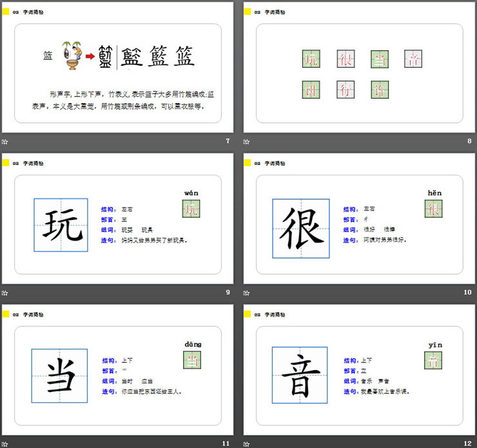Click the animation star icon below slide 12
This screenshot has width=477, height=448.
[247, 444]
